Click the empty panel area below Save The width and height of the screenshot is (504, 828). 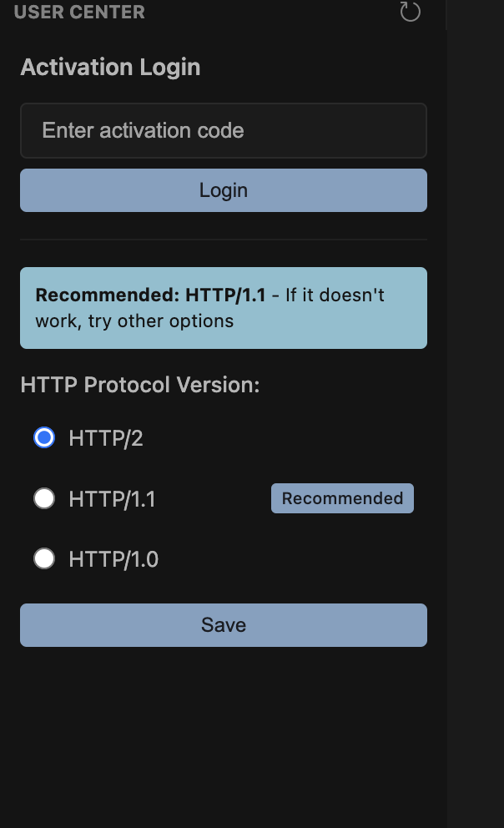pos(224,735)
